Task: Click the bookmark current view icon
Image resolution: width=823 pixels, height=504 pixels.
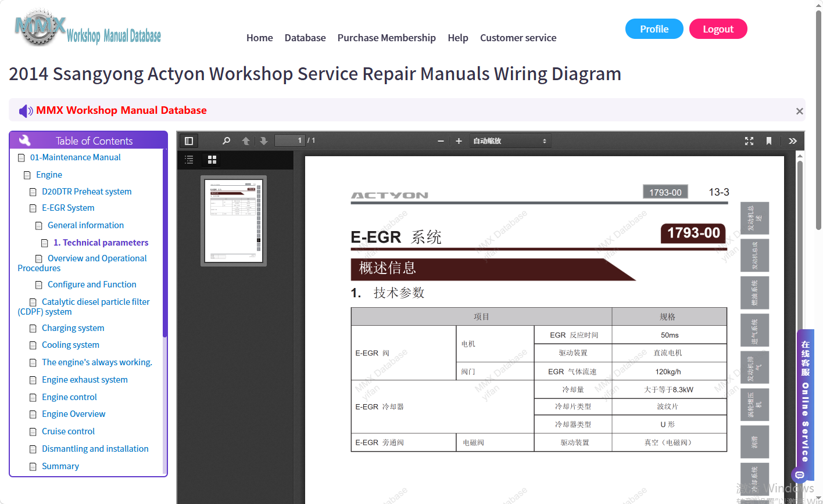Action: 769,141
